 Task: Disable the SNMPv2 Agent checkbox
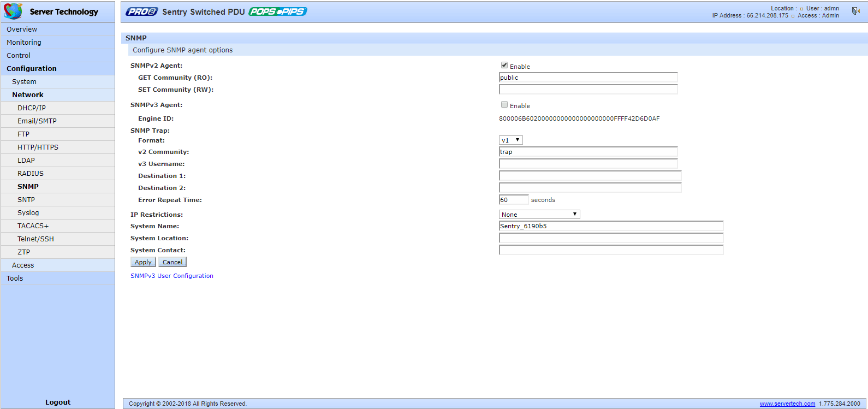(504, 65)
